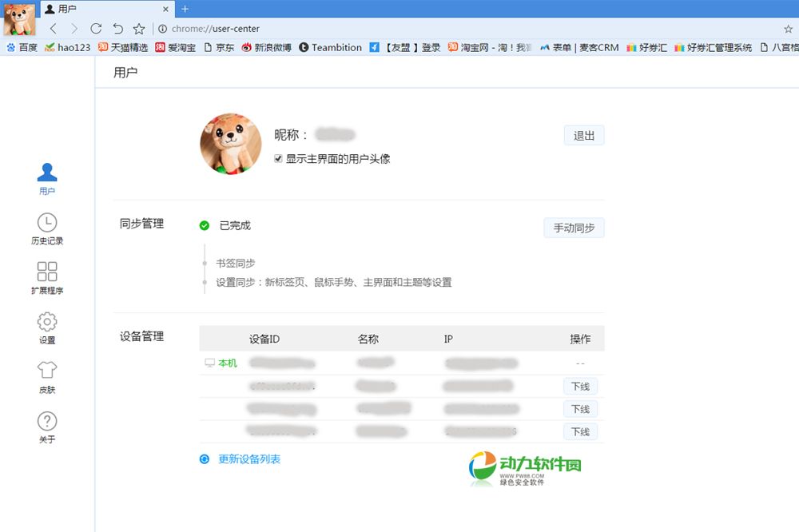
Task: Open 扩展程序 extensions in the sidebar
Action: [47, 277]
